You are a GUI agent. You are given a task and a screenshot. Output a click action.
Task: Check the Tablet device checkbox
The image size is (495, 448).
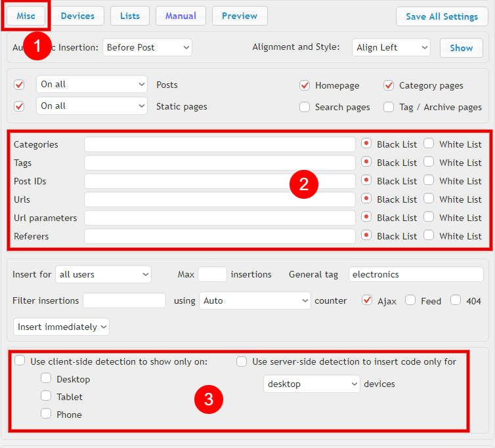[46, 396]
